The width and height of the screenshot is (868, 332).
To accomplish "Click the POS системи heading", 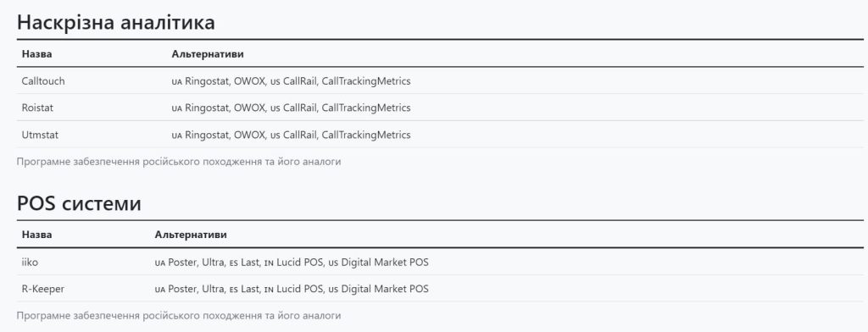I will pos(79,203).
